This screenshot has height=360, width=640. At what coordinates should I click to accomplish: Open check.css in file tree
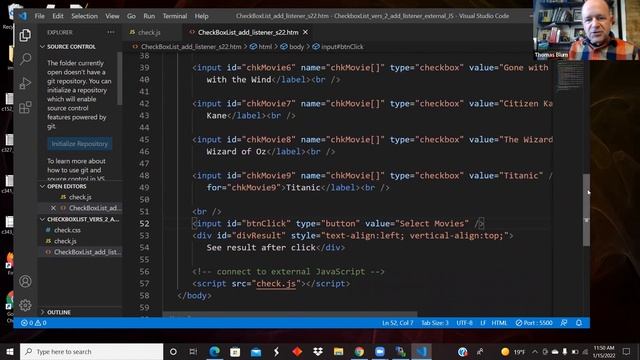point(67,230)
